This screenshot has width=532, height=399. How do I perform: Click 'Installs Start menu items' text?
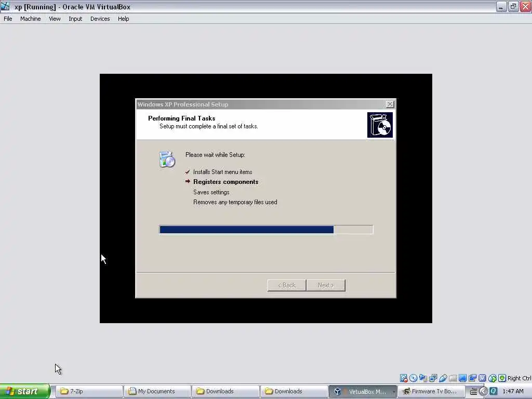tap(222, 171)
